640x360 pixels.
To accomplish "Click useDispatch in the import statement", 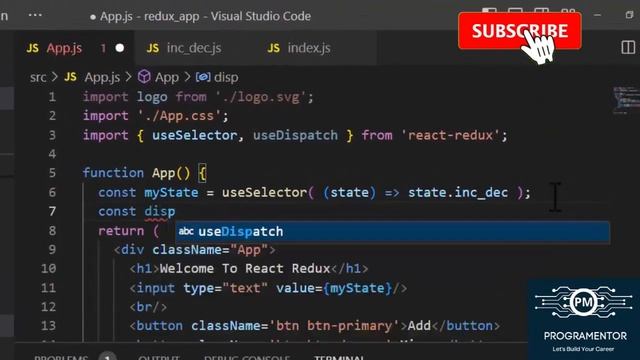I will pos(296,135).
